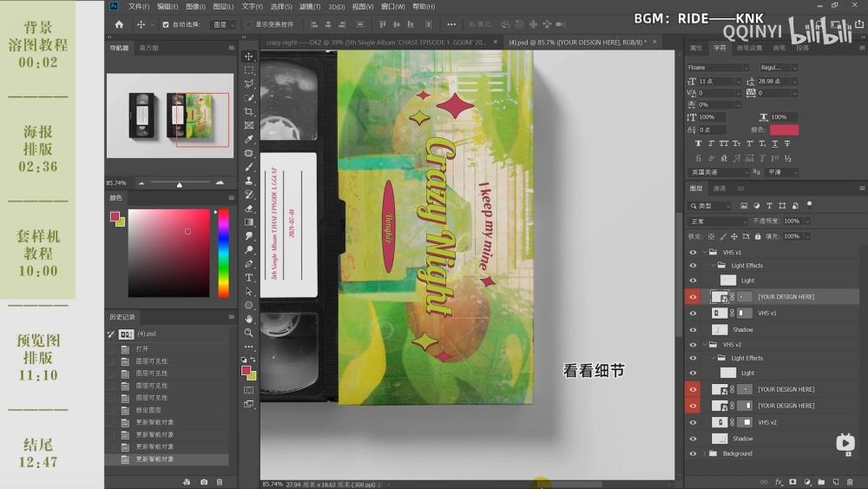Hide the VHS v2 layer with mask
Screen dimensions: 868x489
693,422
